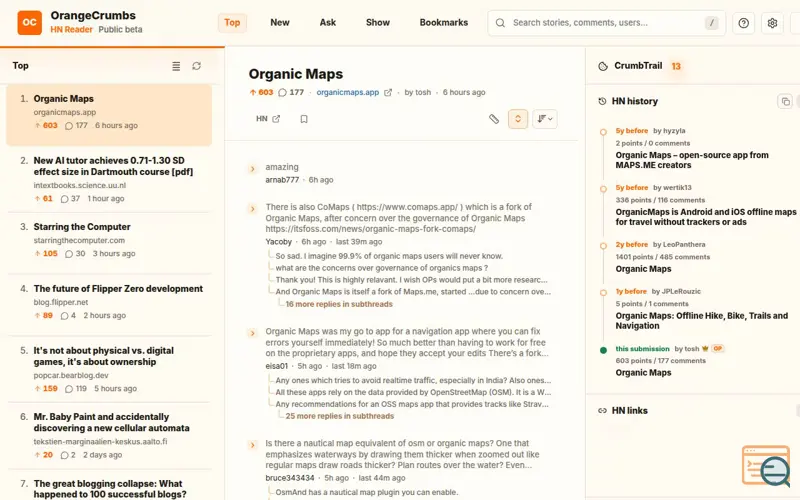Image resolution: width=800 pixels, height=500 pixels.
Task: Show 16 more replies in subthreads
Action: [339, 304]
